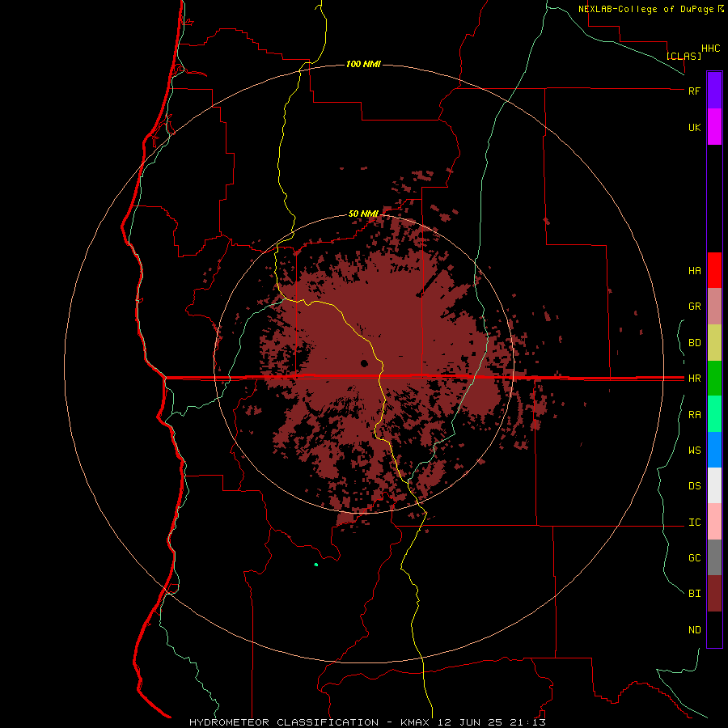Click the 100 NMI range ring label

tap(363, 64)
